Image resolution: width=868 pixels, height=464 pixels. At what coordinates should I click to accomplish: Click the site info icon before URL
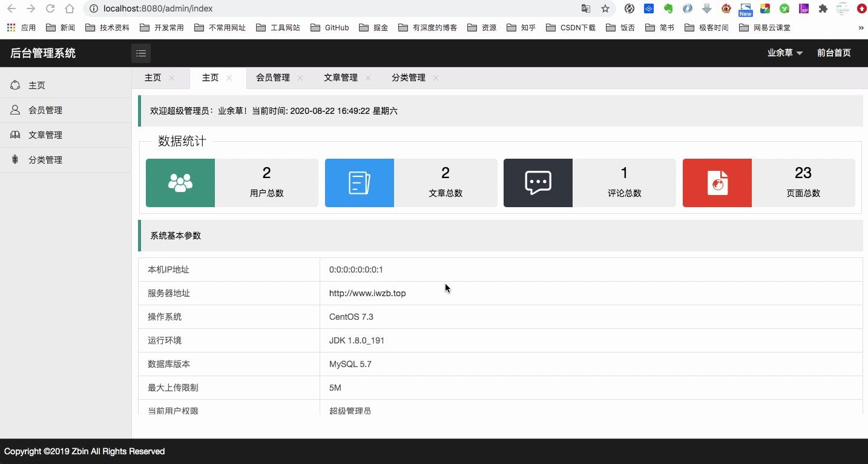click(93, 8)
